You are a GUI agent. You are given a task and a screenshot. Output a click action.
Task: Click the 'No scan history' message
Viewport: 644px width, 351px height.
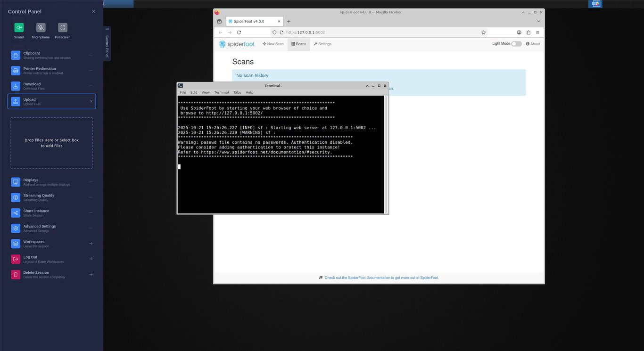pos(252,75)
